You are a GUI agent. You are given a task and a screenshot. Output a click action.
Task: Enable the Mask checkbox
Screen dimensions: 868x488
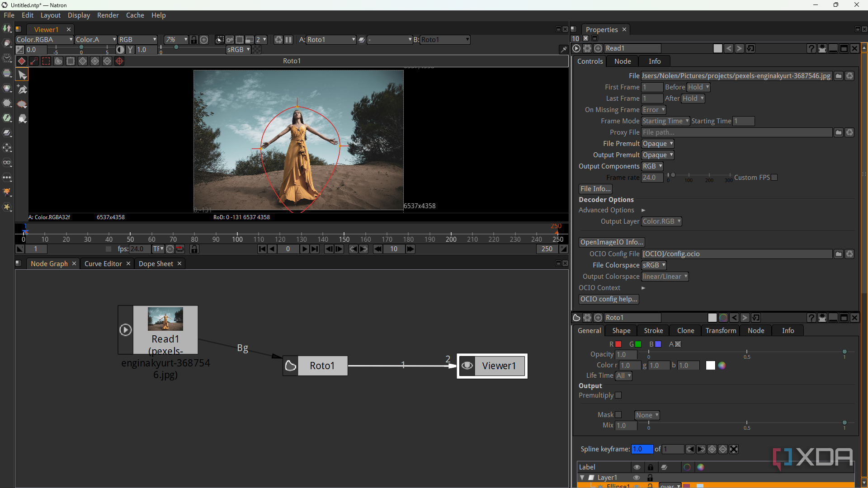(x=618, y=415)
